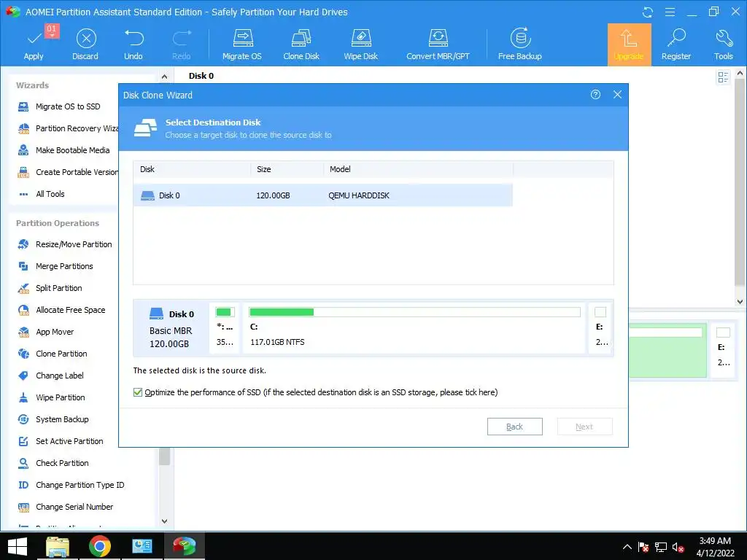The height and width of the screenshot is (560, 747).
Task: Open the taskbar clock and date
Action: [x=715, y=547]
